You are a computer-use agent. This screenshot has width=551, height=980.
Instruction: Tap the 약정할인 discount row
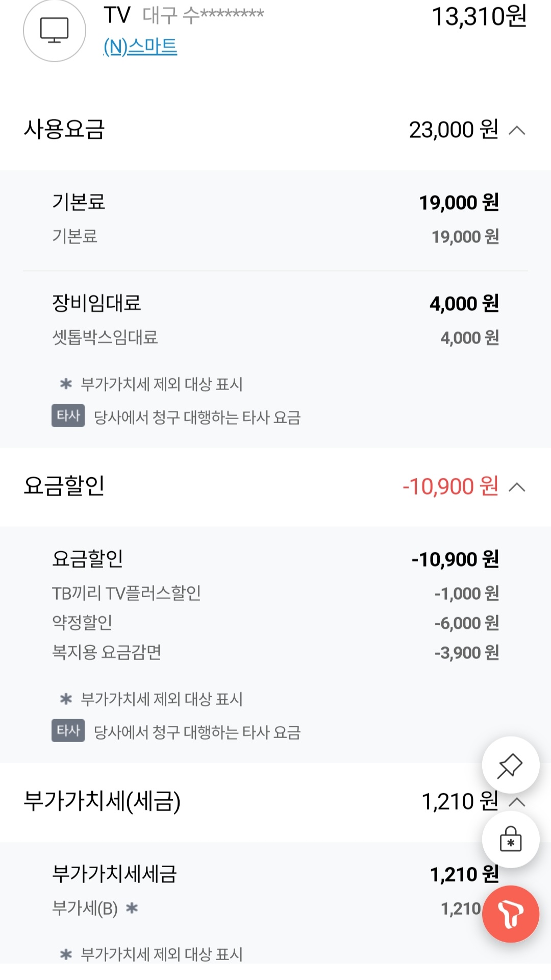(x=82, y=623)
